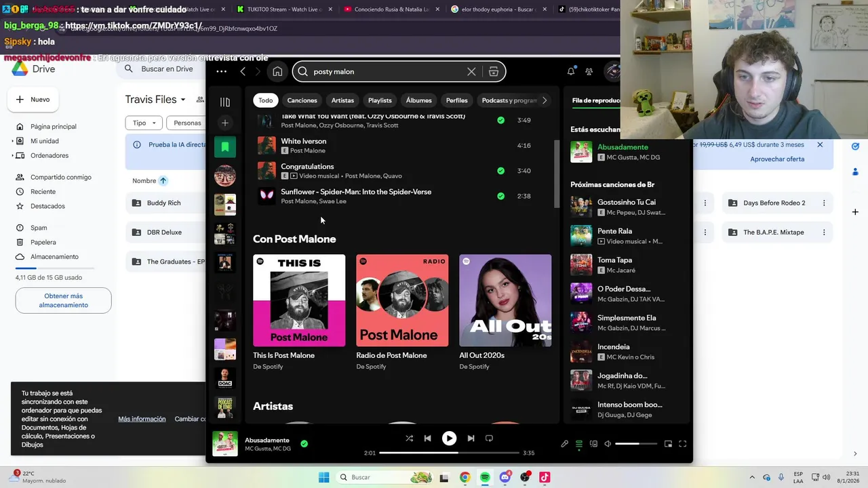This screenshot has height=488, width=868.
Task: Open Windows Start menu
Action: tap(324, 477)
